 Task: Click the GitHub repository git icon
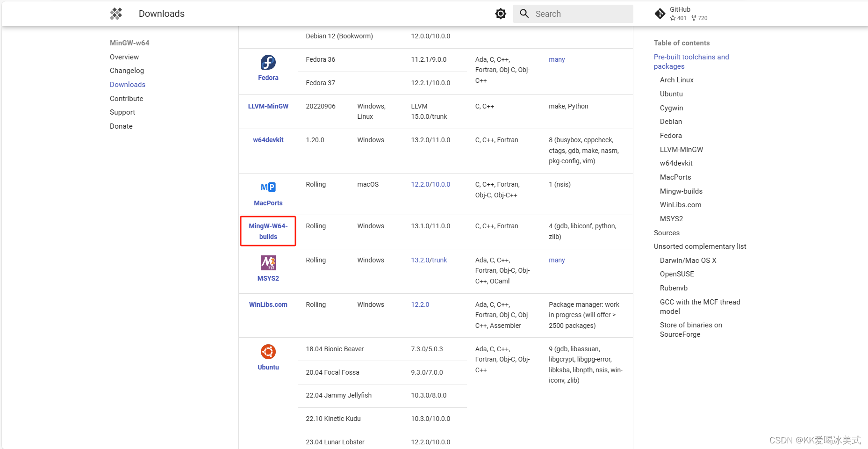pyautogui.click(x=660, y=14)
